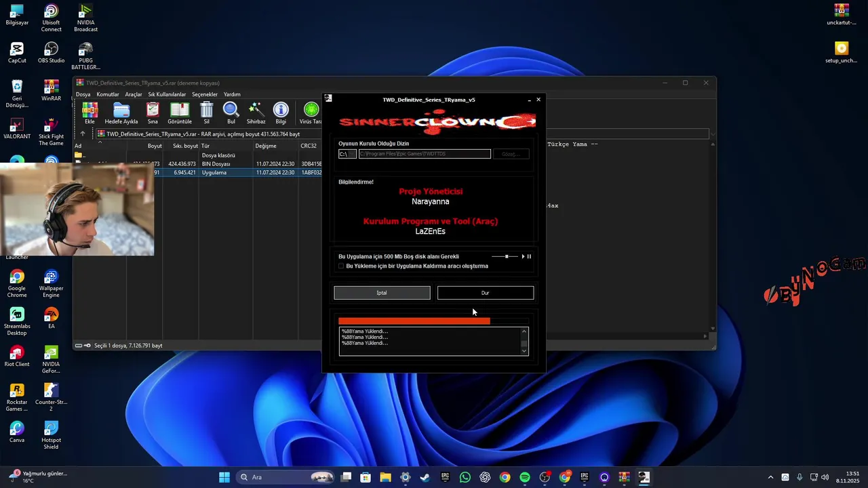Image resolution: width=868 pixels, height=488 pixels.
Task: Open the Yardım menu in WinRAR
Action: coord(232,94)
